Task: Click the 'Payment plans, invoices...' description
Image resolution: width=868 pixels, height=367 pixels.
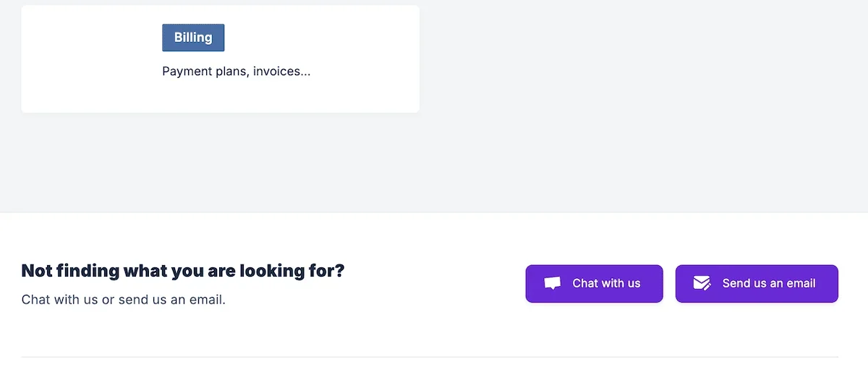Action: [236, 72]
